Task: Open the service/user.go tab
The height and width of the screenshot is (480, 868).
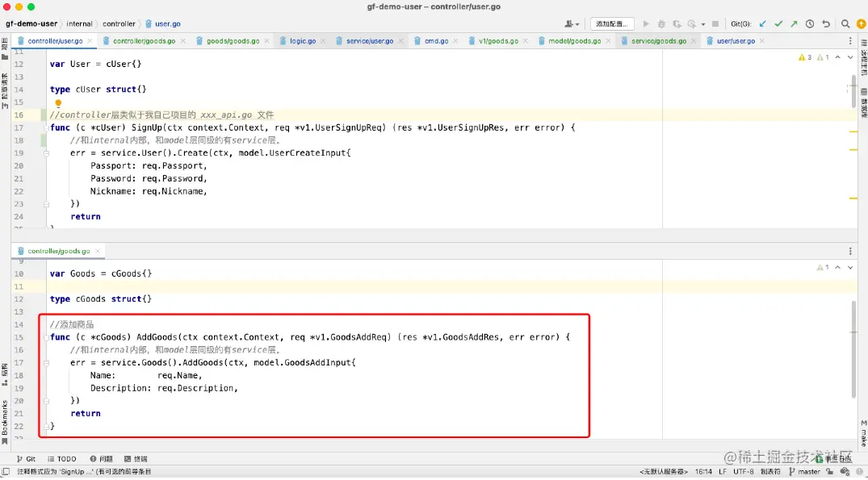Action: pyautogui.click(x=370, y=41)
